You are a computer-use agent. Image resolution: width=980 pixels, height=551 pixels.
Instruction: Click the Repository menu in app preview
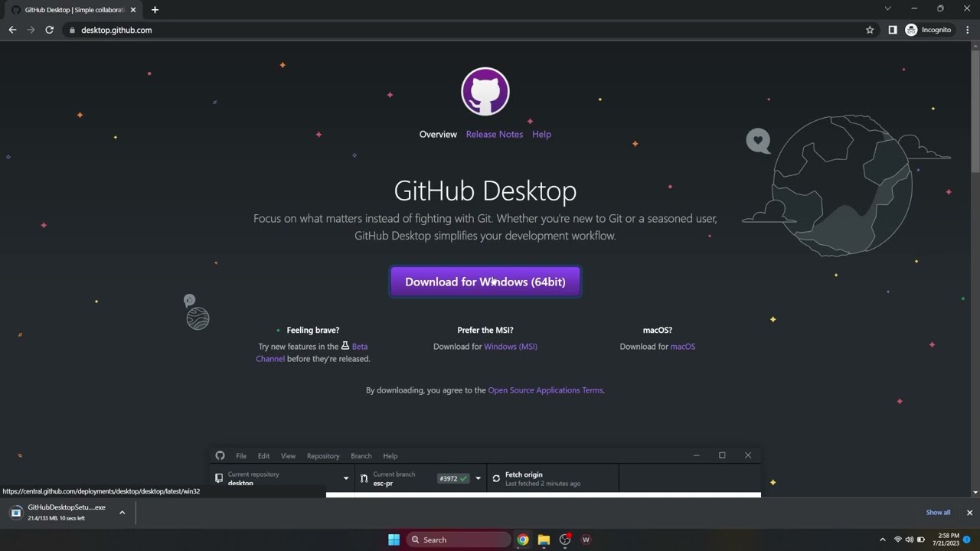(x=323, y=456)
